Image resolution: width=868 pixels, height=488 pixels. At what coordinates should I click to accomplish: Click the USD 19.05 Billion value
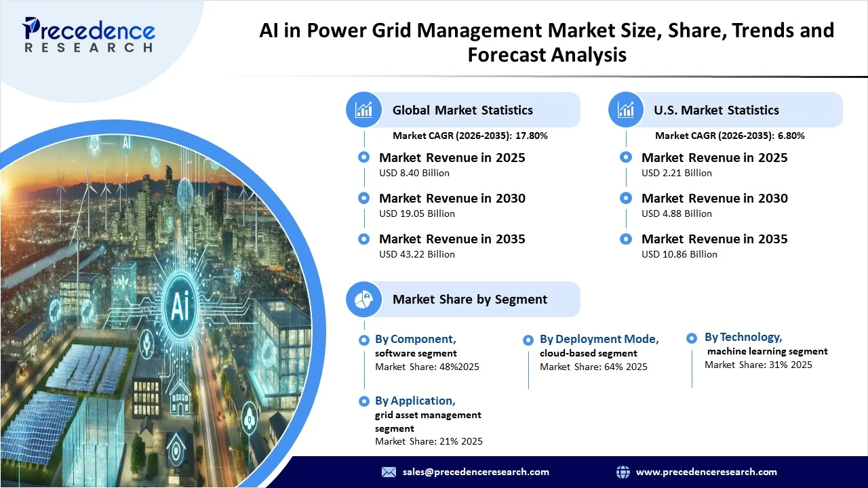coord(417,213)
